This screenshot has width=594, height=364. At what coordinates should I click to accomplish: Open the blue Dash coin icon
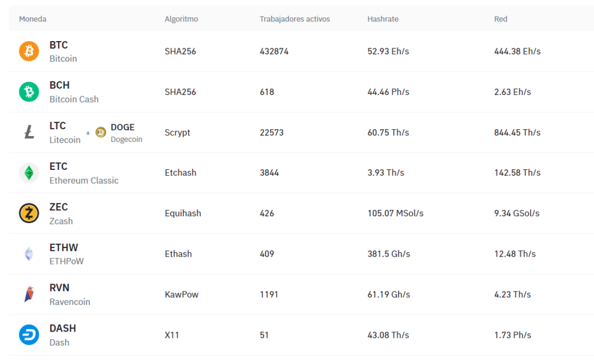[x=29, y=335]
